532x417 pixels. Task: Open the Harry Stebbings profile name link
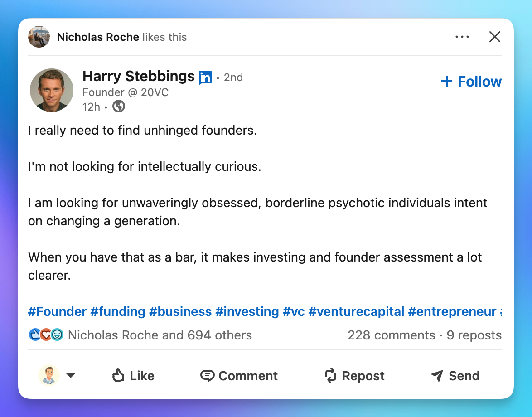tap(139, 77)
